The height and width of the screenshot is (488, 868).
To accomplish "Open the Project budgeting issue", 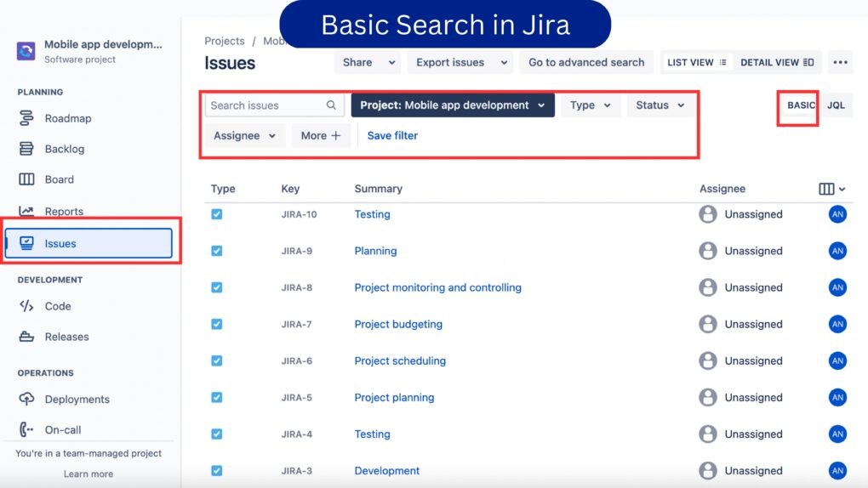I will 398,324.
